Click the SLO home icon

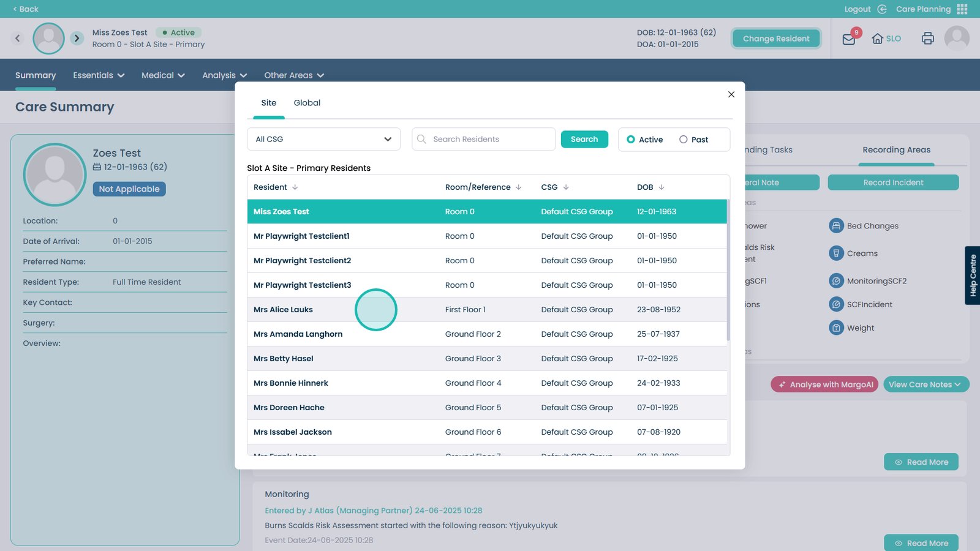coord(878,39)
